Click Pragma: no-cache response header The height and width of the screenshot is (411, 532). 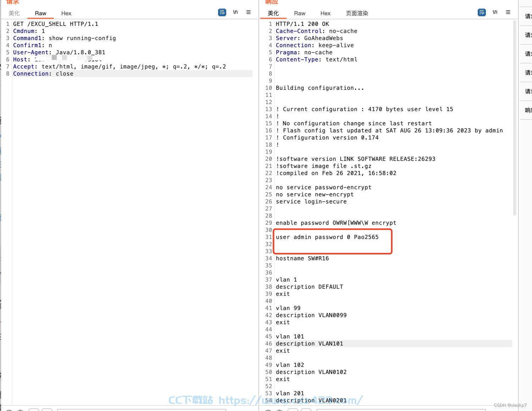pyautogui.click(x=304, y=53)
